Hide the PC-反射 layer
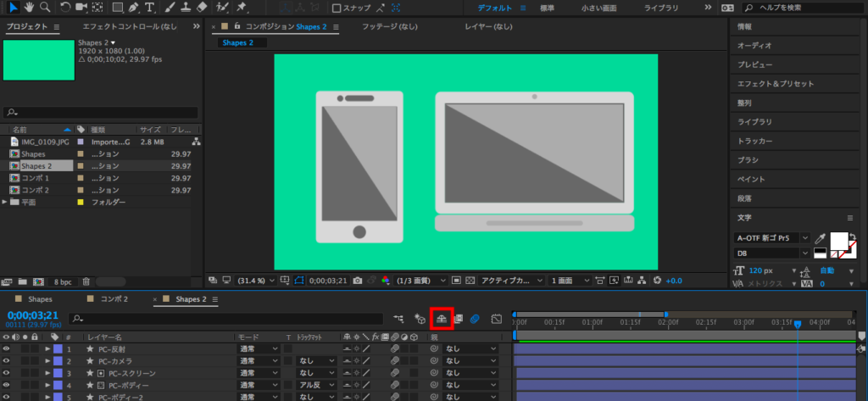 (x=7, y=348)
